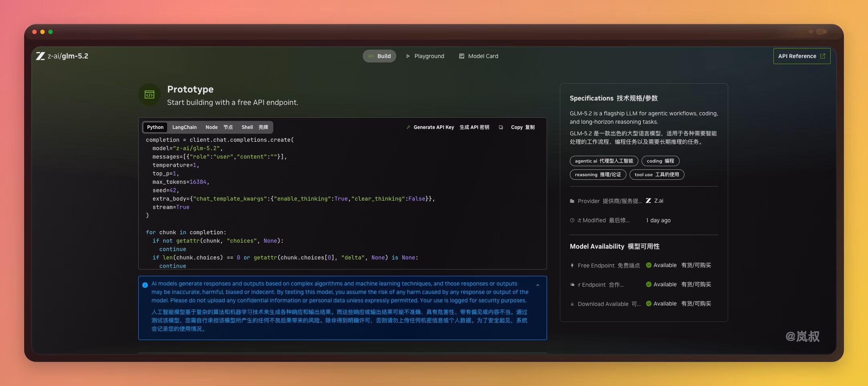This screenshot has width=868, height=386.
Task: Click the clock icon beside Modified
Action: 572,220
